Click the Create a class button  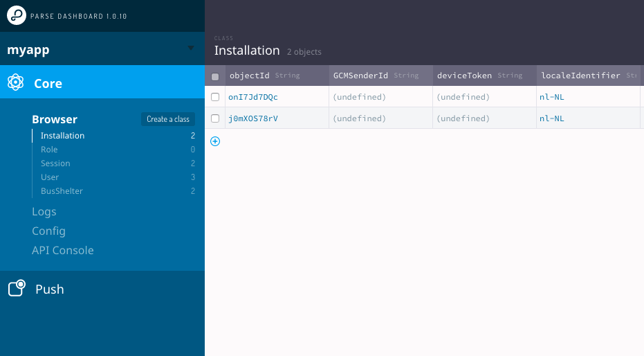click(168, 119)
